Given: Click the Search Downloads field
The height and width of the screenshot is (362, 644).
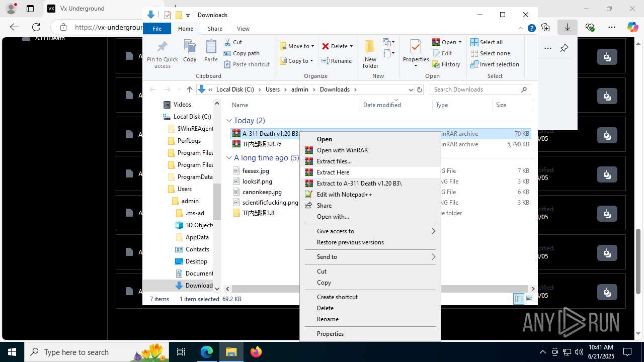Looking at the screenshot, I should pyautogui.click(x=480, y=89).
